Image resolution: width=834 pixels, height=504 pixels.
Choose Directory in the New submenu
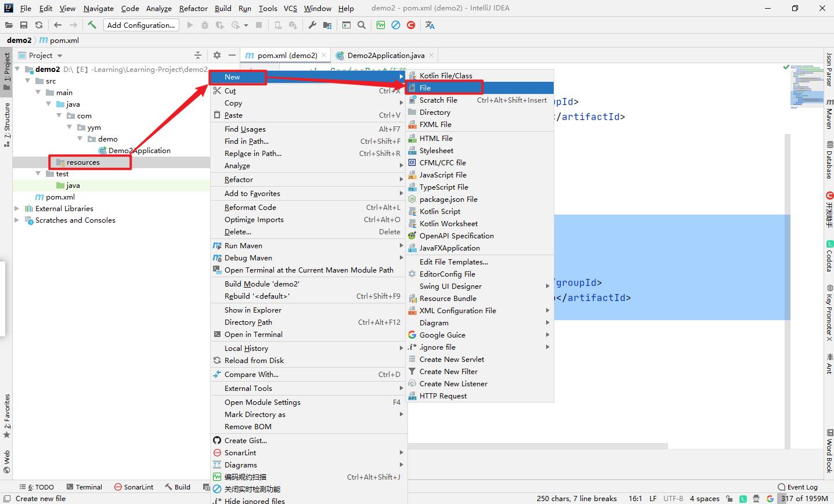[x=481, y=112]
